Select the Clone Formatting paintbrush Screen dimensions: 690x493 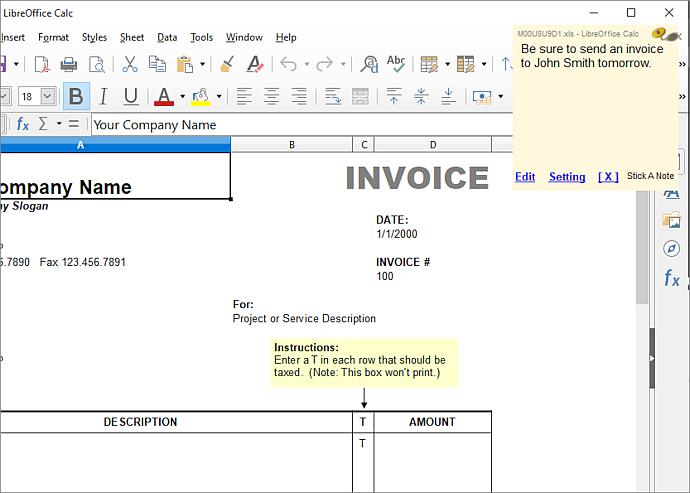tap(227, 65)
